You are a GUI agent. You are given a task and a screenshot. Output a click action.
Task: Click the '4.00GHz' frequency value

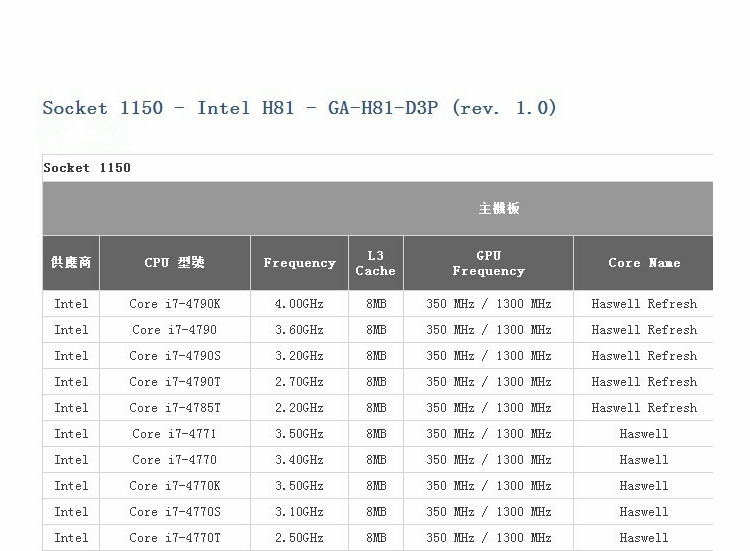click(x=299, y=304)
